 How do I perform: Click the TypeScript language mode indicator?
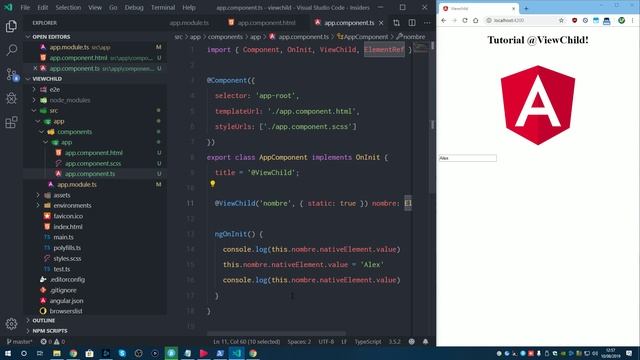(x=367, y=342)
